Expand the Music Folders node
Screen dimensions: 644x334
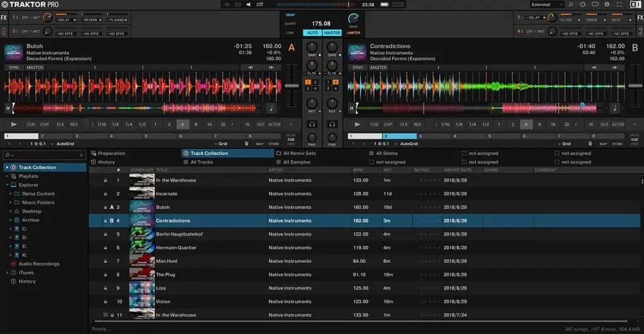11,203
